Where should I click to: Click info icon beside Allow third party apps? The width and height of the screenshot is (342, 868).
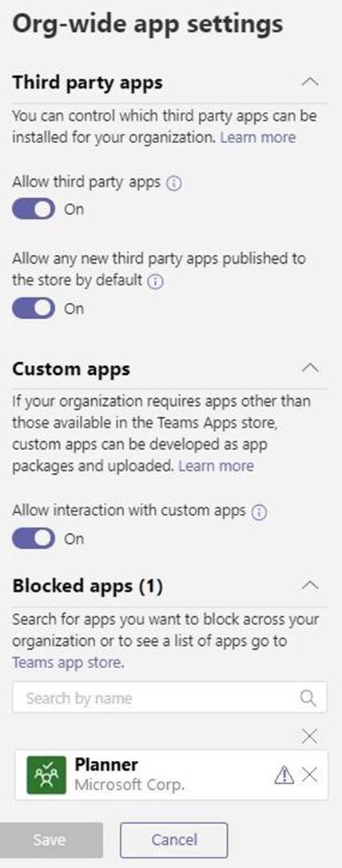173,183
